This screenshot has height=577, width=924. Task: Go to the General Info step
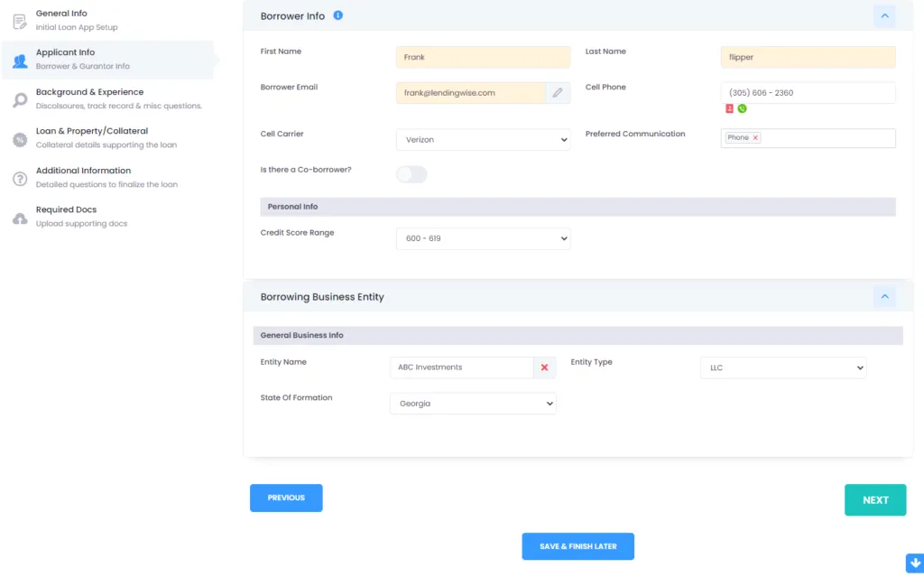107,20
